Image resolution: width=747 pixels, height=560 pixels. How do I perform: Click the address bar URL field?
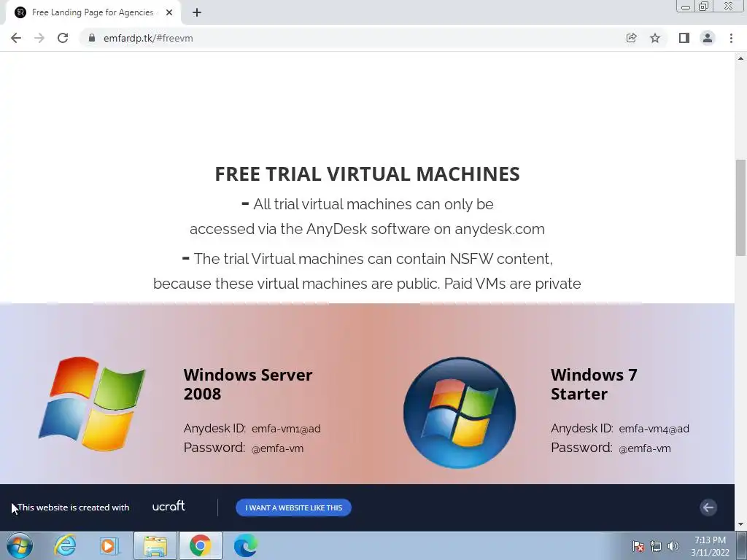click(352, 38)
